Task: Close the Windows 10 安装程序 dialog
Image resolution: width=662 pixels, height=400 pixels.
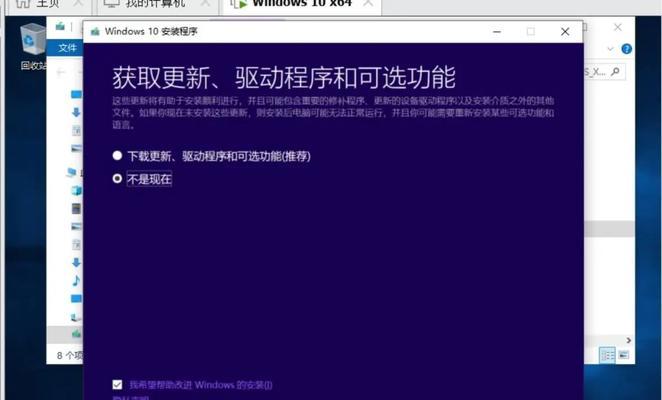Action: pyautogui.click(x=565, y=32)
